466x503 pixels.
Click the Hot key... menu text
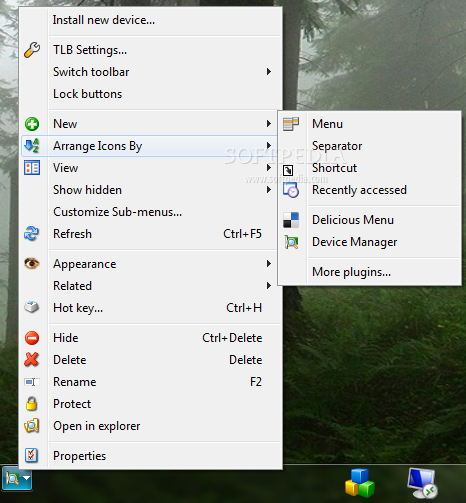pos(78,308)
